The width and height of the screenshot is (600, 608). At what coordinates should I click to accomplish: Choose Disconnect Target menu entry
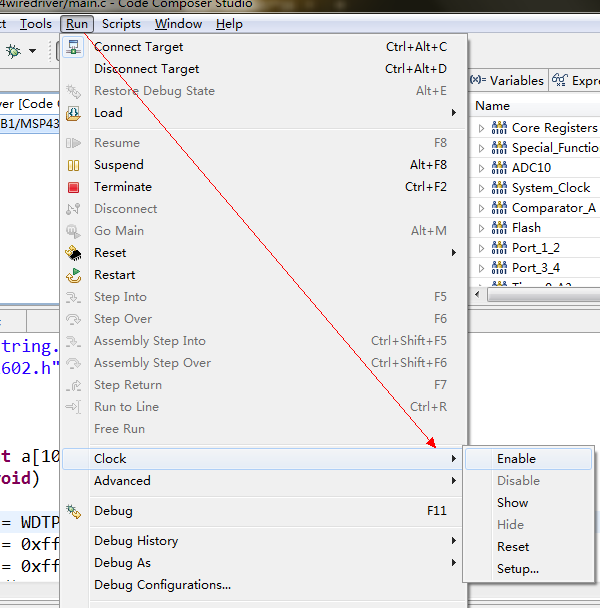(264, 69)
